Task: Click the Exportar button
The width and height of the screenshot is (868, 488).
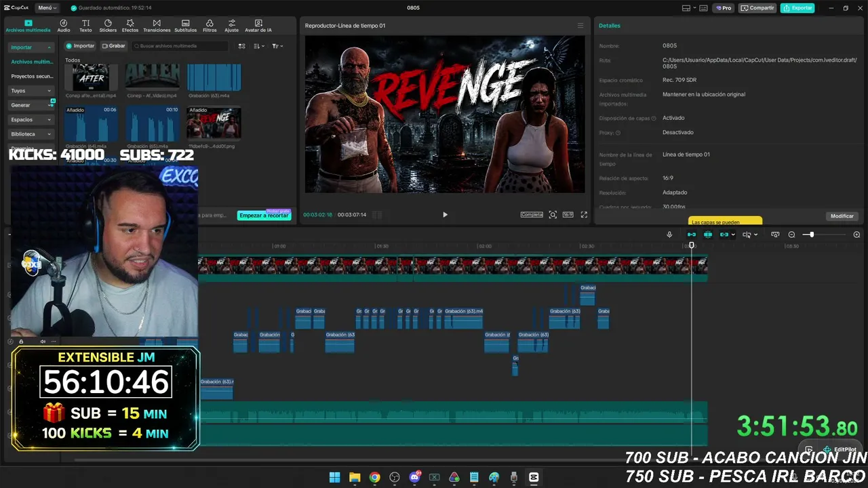Action: pyautogui.click(x=797, y=8)
